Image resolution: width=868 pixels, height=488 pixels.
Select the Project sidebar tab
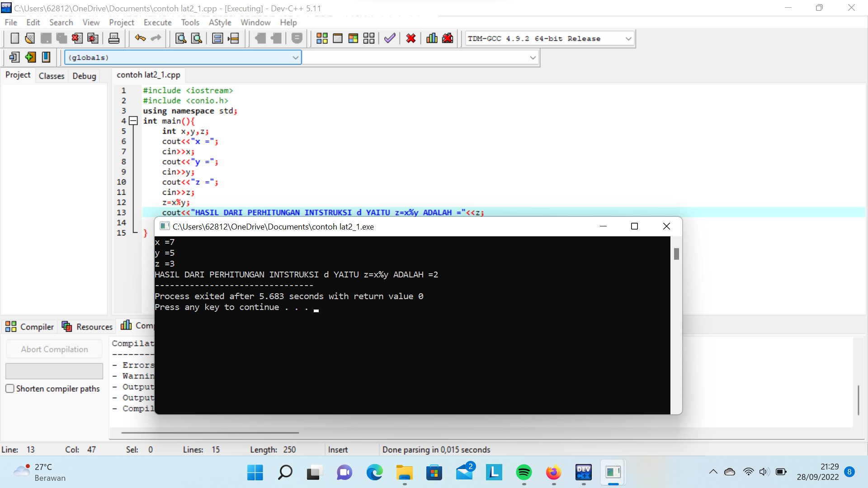tap(18, 75)
